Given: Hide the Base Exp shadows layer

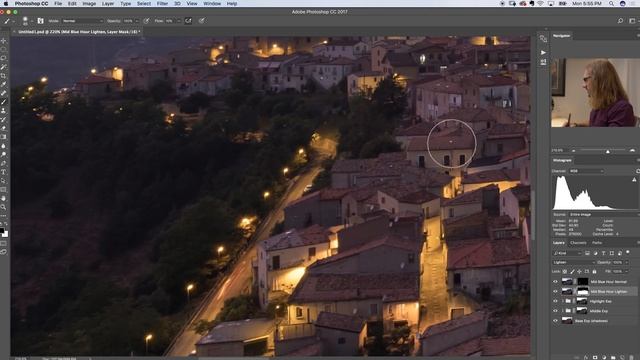Looking at the screenshot, I should [x=555, y=321].
